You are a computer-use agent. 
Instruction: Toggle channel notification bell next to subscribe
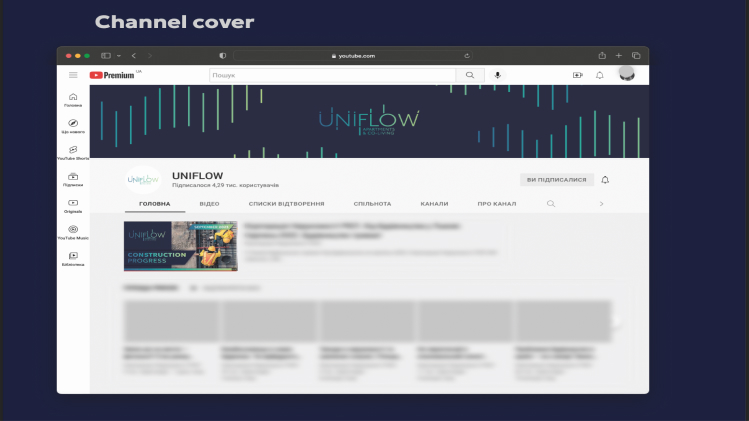[x=605, y=180]
